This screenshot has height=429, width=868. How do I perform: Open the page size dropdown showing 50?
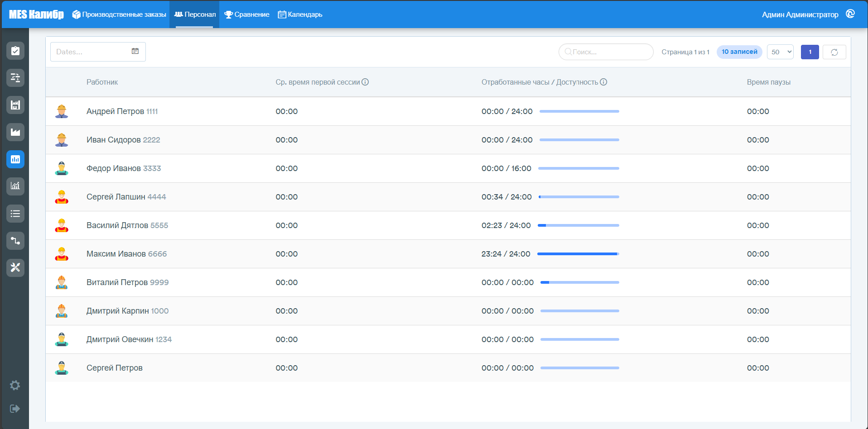(780, 52)
